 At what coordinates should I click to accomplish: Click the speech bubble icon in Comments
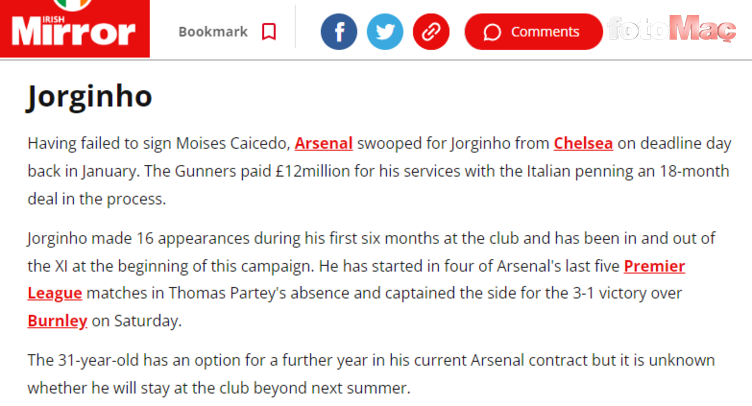(492, 32)
